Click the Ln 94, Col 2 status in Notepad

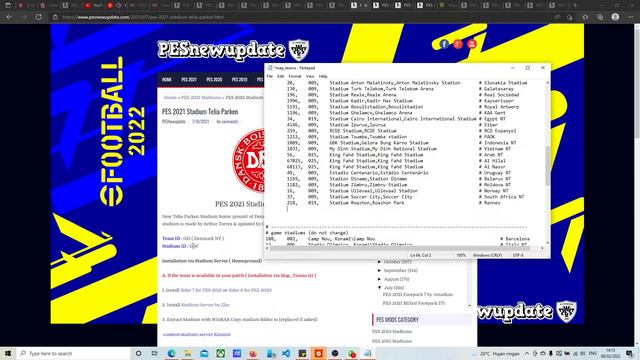(421, 255)
